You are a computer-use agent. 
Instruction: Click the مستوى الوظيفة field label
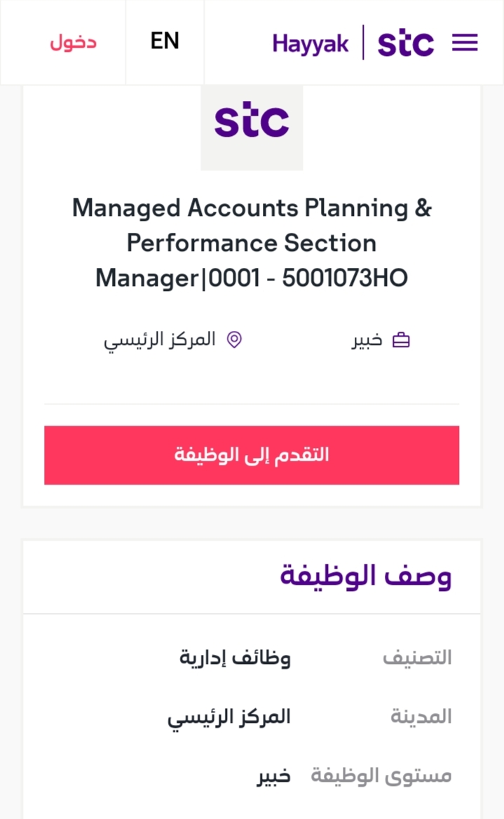tap(381, 776)
